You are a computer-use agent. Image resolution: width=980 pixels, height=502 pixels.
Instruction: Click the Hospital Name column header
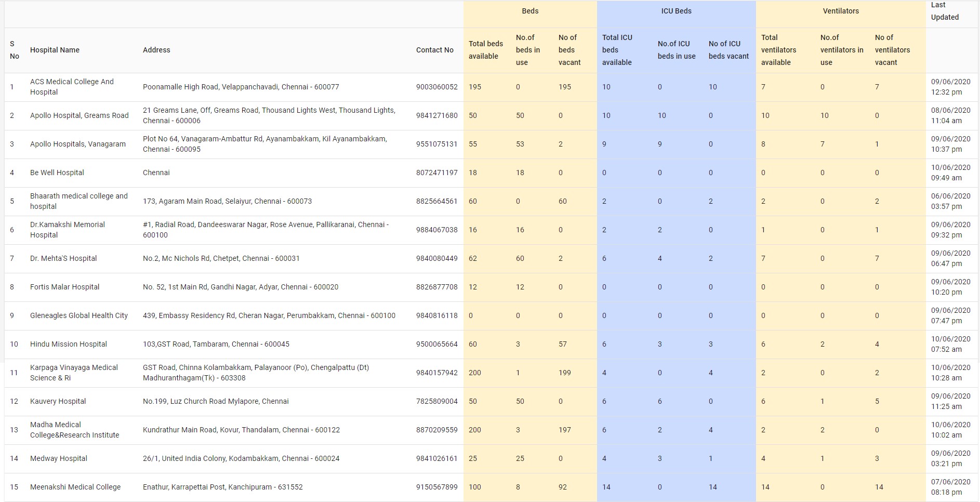tap(55, 50)
